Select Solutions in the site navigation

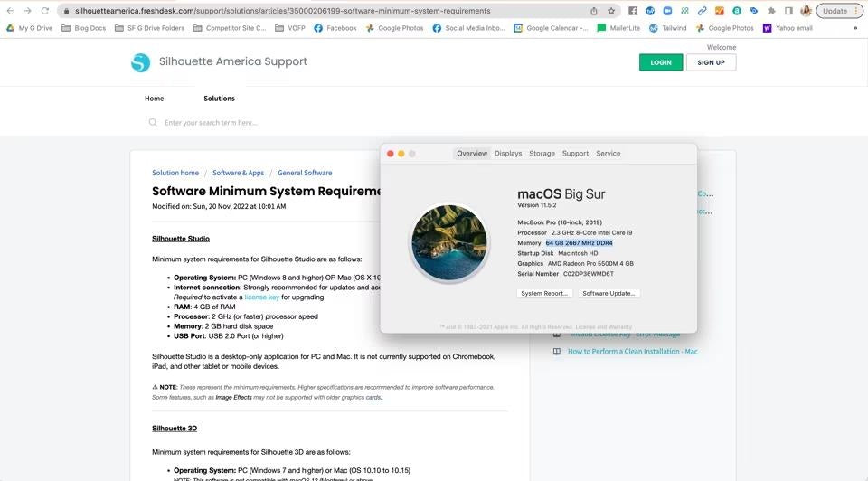[x=219, y=99]
